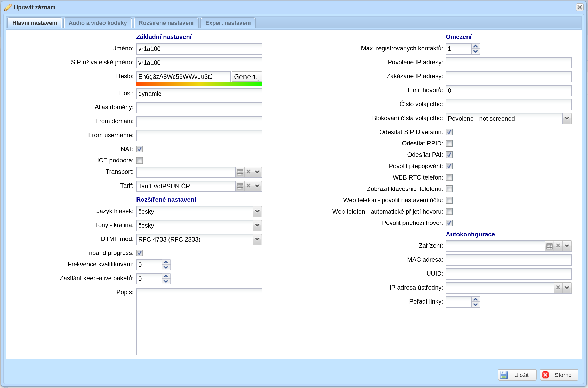
Task: Click the Generuj password button
Action: pos(247,76)
